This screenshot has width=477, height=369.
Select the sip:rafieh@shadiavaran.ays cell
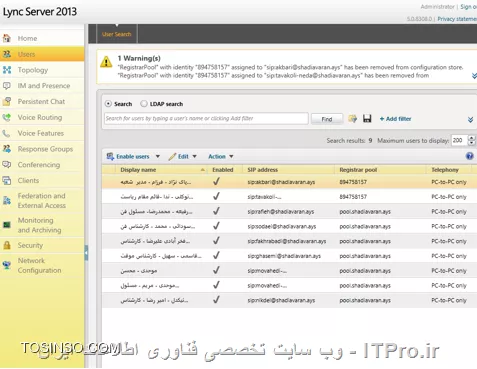[281, 211]
